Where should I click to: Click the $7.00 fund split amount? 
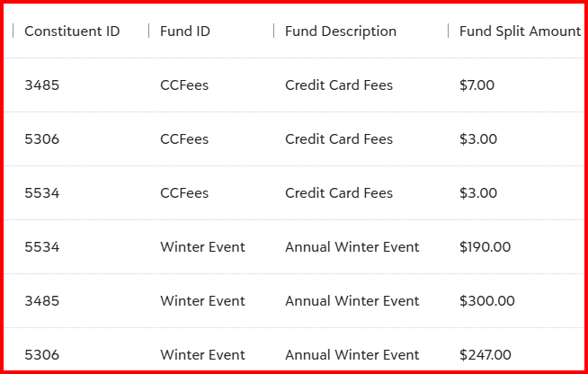[477, 85]
